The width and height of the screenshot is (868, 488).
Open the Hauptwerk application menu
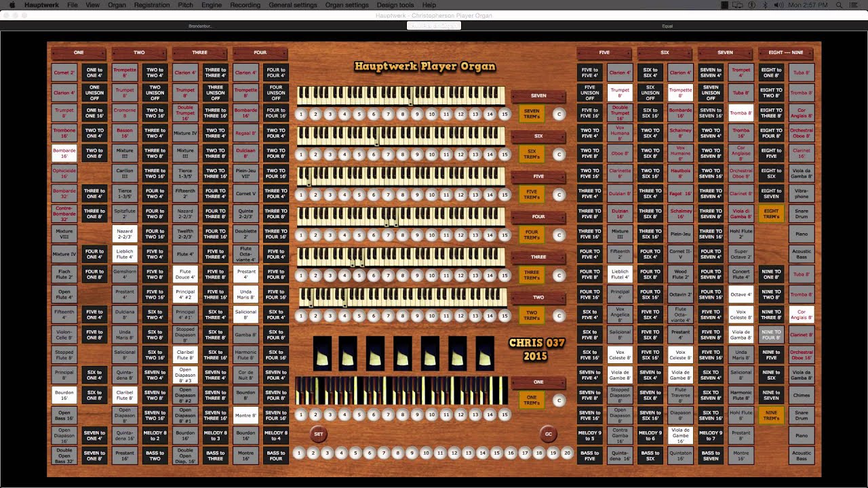[x=41, y=5]
